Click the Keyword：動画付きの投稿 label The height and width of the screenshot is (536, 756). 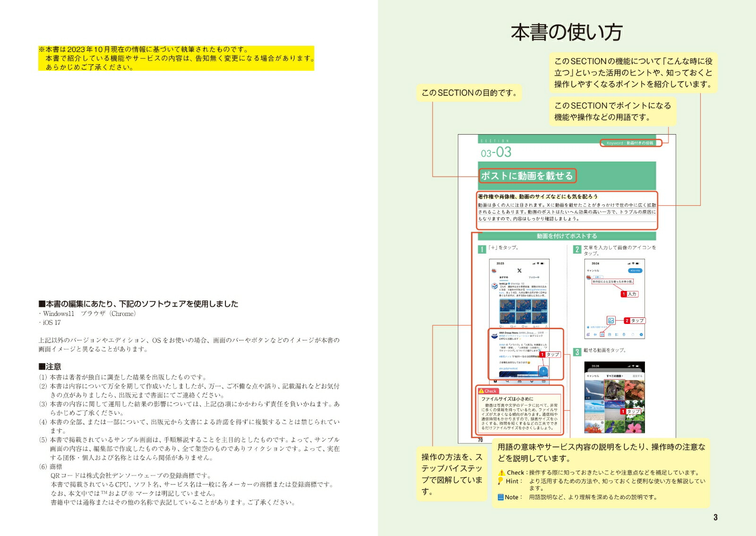[631, 143]
